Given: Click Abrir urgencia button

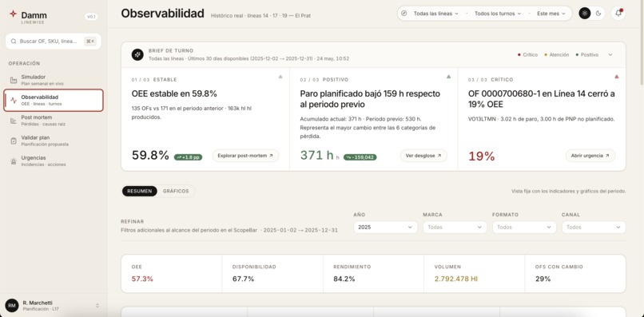Looking at the screenshot, I should (590, 156).
